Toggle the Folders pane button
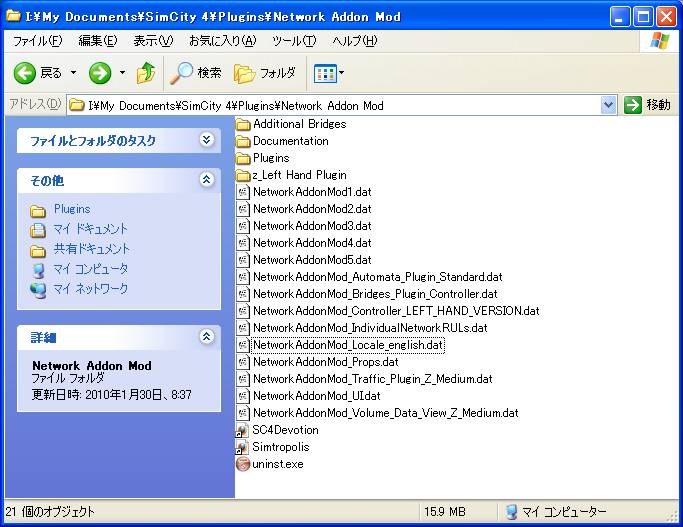 point(265,73)
